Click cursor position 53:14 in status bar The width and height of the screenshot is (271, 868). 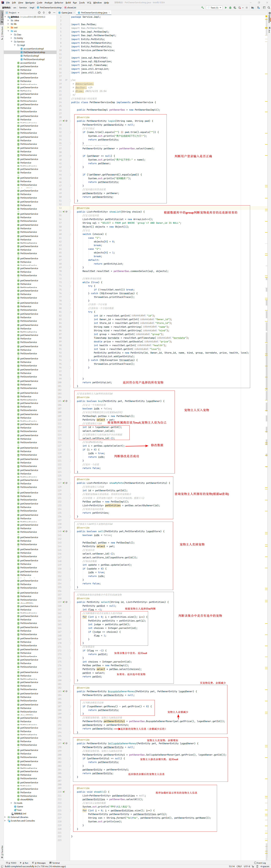[232, 866]
